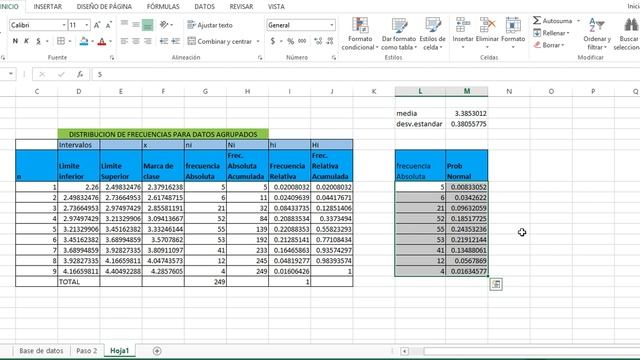Open number format General dropdown
The height and width of the screenshot is (360, 640).
(331, 25)
